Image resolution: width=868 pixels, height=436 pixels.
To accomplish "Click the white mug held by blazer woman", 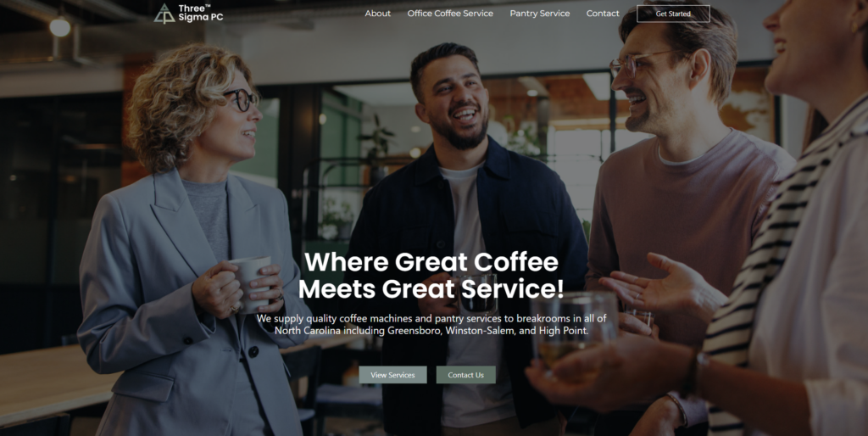I will click(250, 282).
